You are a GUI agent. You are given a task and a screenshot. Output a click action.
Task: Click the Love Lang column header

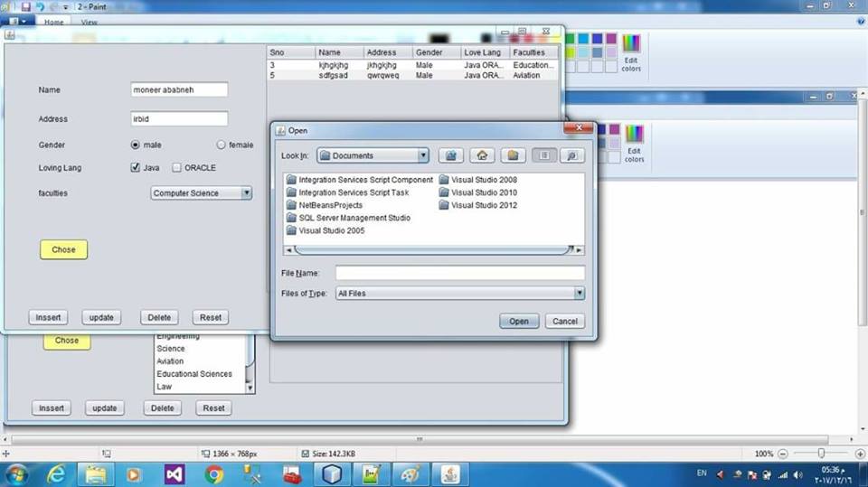485,52
